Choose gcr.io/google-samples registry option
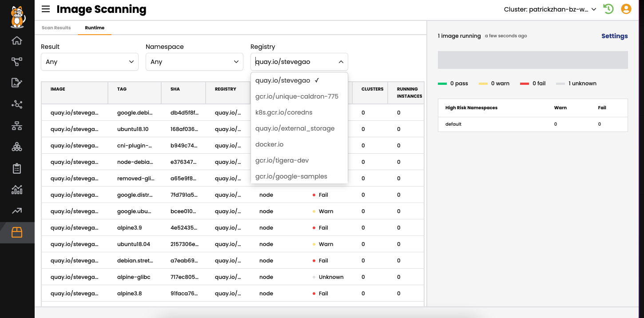644x318 pixels. pos(299,176)
